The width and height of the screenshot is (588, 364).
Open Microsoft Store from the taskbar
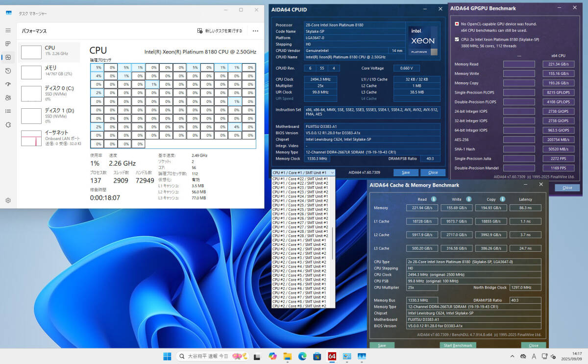coord(317,356)
